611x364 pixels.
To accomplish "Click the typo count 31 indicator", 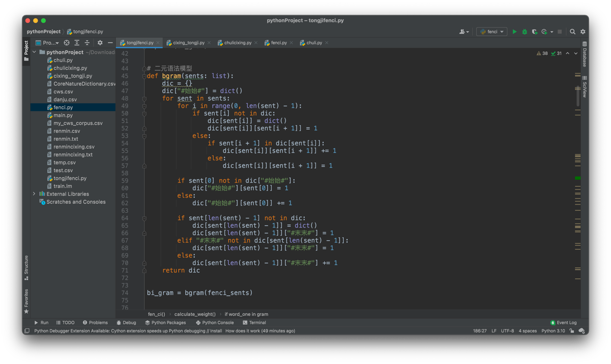I will [557, 53].
